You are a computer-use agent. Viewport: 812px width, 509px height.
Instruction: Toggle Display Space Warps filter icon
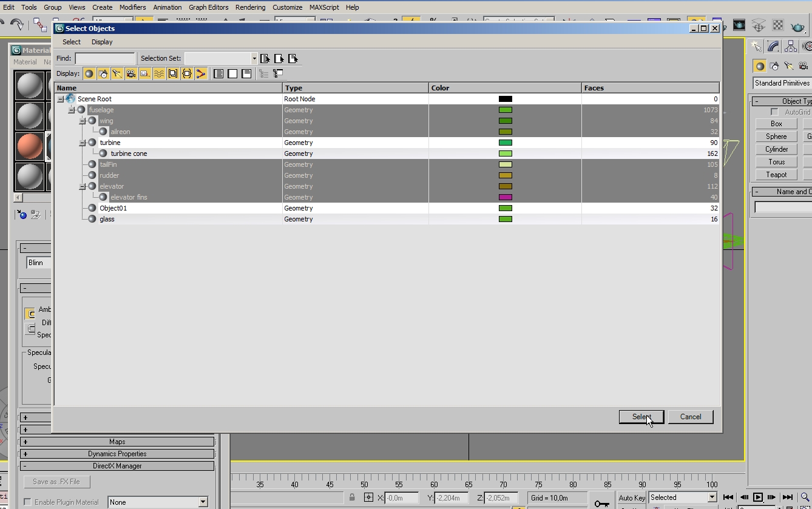159,73
